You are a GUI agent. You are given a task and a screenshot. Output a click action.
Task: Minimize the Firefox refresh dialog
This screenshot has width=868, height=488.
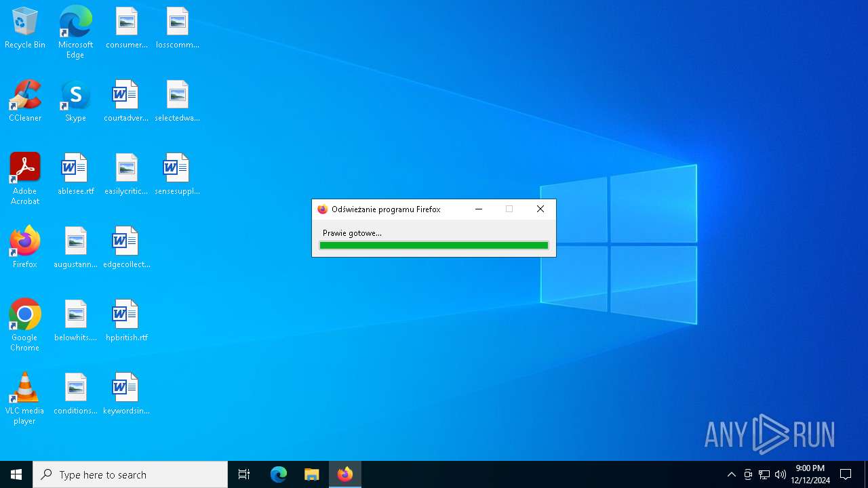(x=479, y=209)
